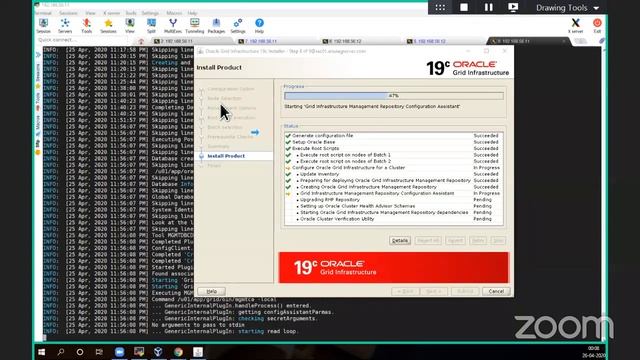Click the installer Help button

(x=211, y=291)
